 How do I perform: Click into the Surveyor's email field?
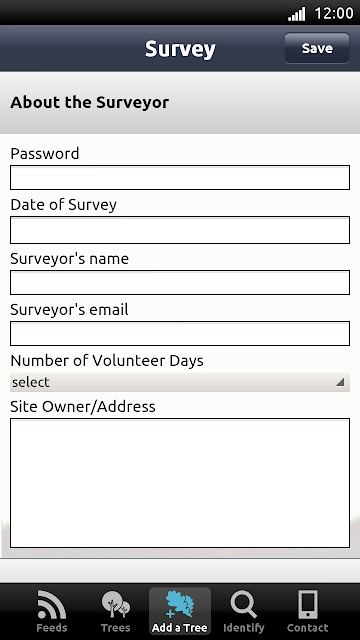180,333
